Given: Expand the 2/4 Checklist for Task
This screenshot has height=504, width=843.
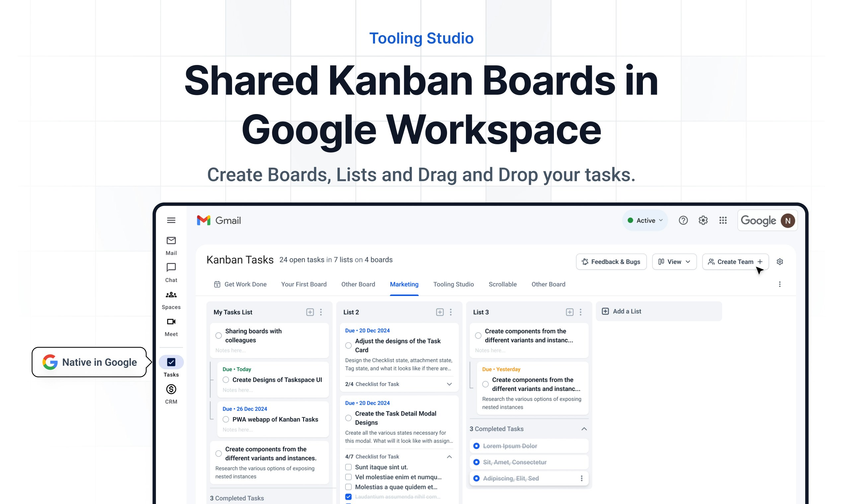Looking at the screenshot, I should [449, 384].
